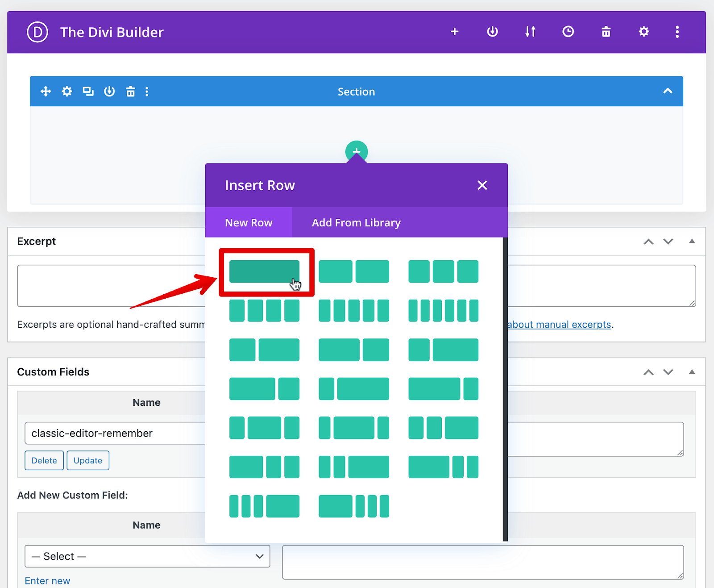This screenshot has height=588, width=714.
Task: Duplicate the section using clone icon
Action: pyautogui.click(x=88, y=92)
